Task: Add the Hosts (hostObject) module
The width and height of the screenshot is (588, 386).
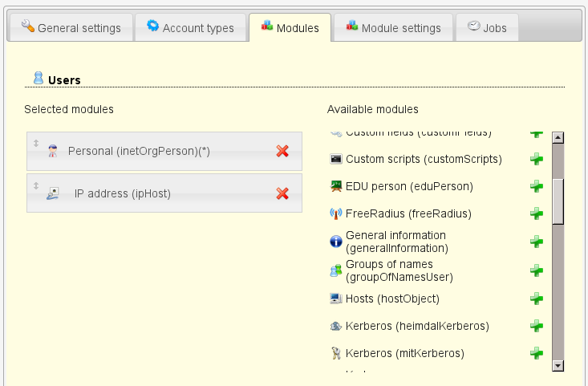Action: (x=537, y=299)
